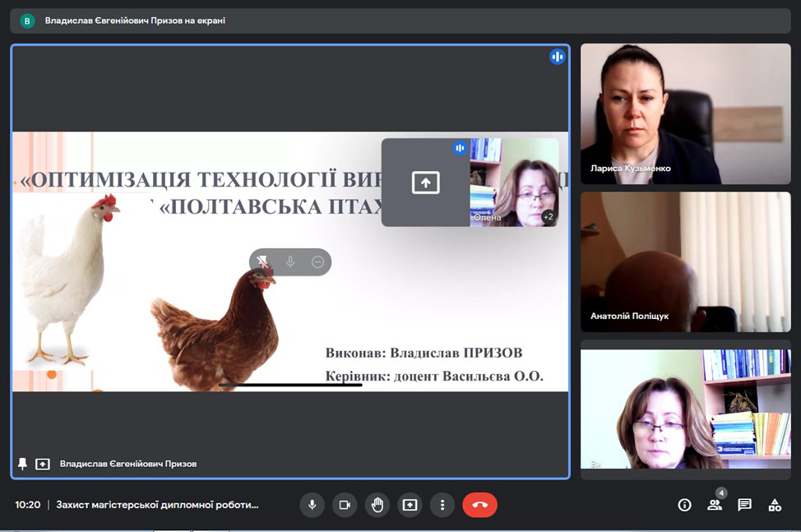Click the upload icon in the floating preview
Screen dimensions: 801x532
pyautogui.click(x=425, y=183)
